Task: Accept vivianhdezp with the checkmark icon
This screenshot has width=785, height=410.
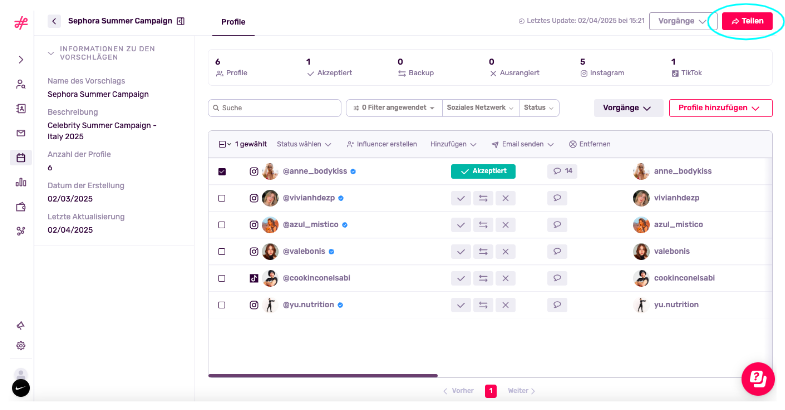Action: pyautogui.click(x=461, y=198)
